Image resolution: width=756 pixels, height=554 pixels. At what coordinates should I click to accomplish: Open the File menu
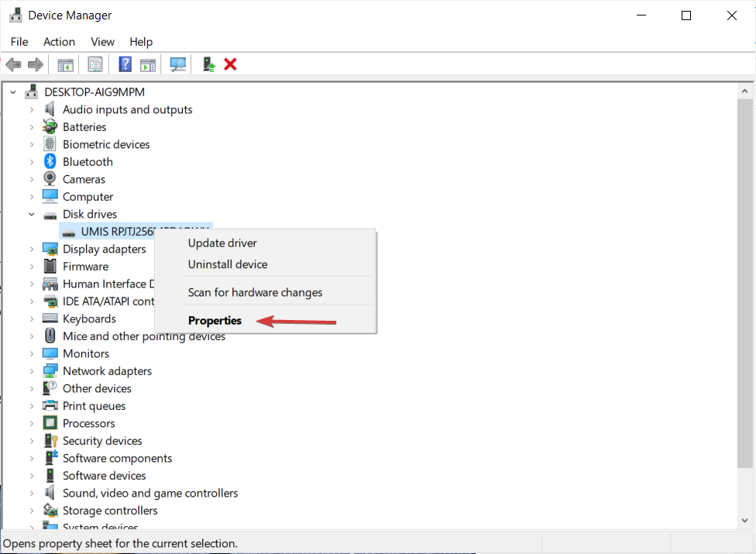pos(19,42)
